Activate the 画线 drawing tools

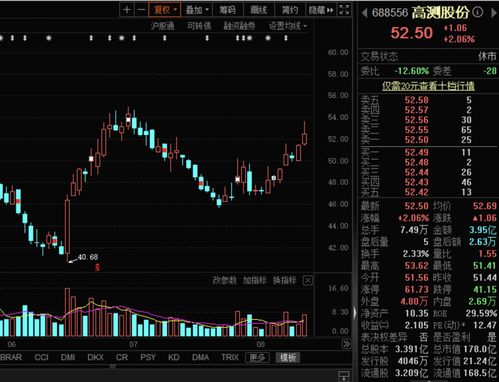(259, 10)
